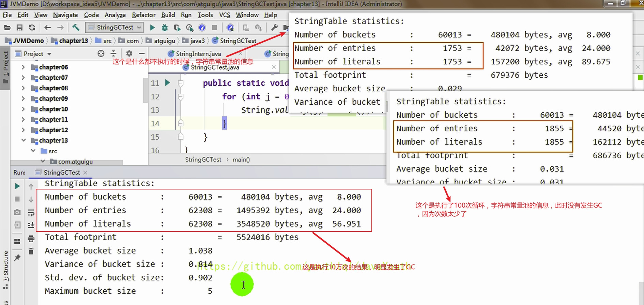Click exit icon in Run panel

[x=17, y=225]
